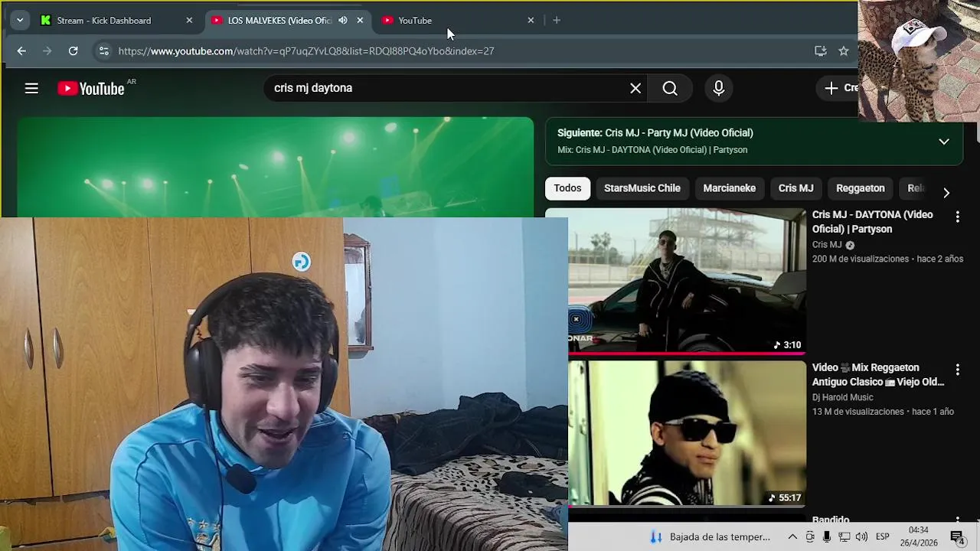This screenshot has width=980, height=551.
Task: Open Cris MJ DAYTONA video thumbnail
Action: pos(687,279)
